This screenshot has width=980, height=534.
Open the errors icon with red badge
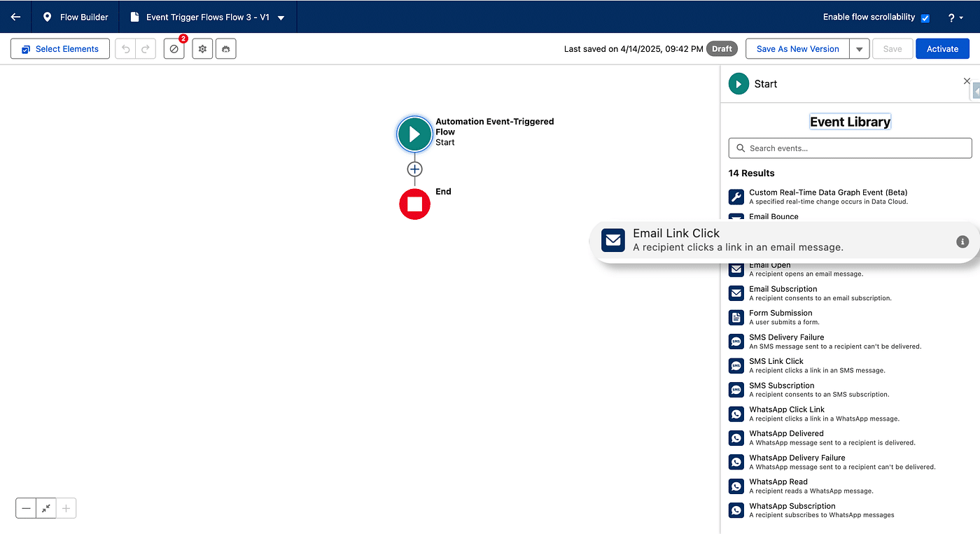coord(174,49)
